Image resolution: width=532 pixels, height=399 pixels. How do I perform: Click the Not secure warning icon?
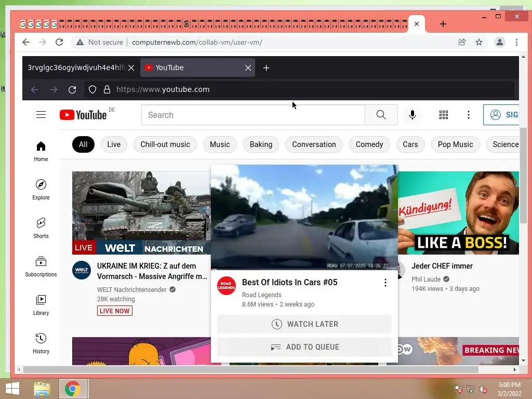click(79, 42)
